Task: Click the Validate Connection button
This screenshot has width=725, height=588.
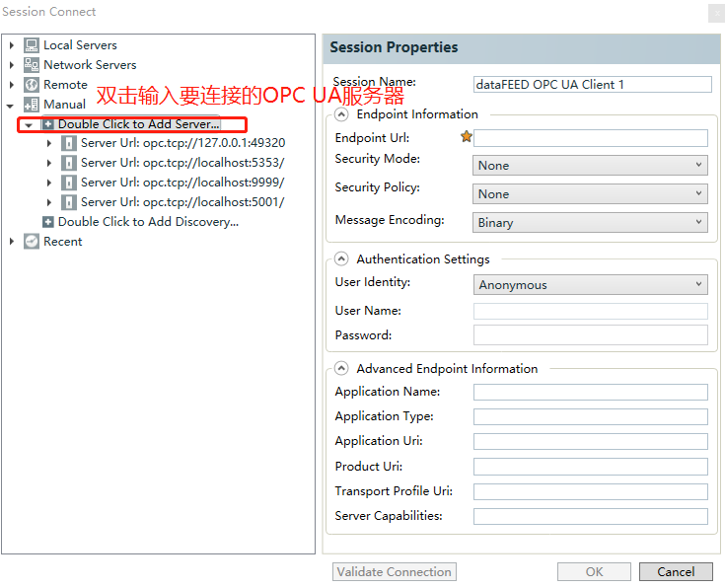Action: pos(395,572)
